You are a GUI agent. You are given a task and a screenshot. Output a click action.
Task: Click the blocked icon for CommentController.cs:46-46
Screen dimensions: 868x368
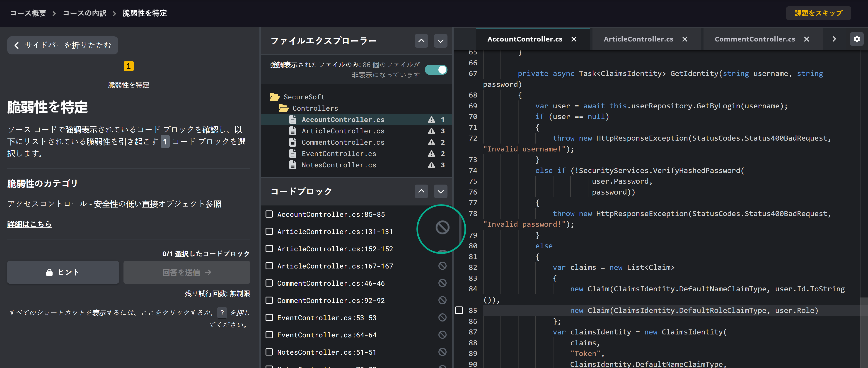pos(442,283)
